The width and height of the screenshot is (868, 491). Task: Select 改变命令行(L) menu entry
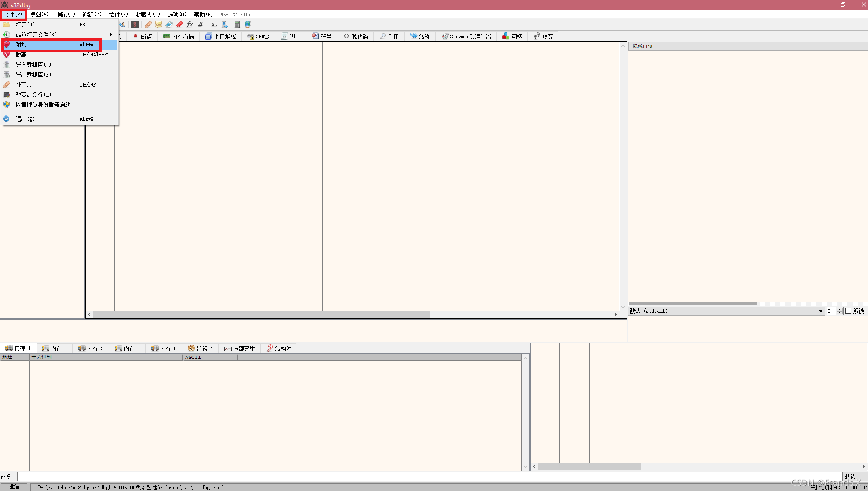click(59, 95)
